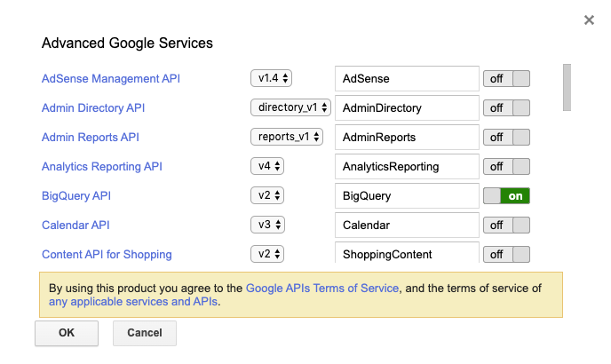The image size is (611, 364).
Task: Open the Calendar API link
Action: click(75, 225)
